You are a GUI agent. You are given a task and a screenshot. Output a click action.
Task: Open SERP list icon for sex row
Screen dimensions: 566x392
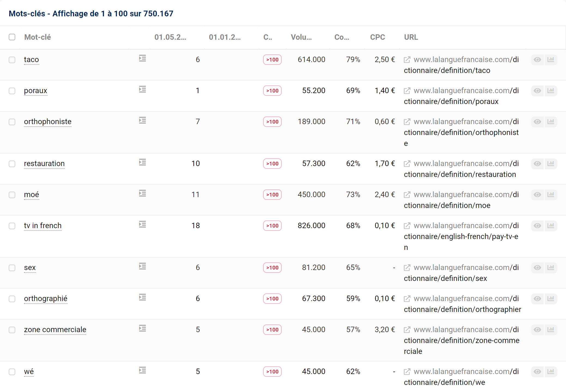(x=142, y=266)
